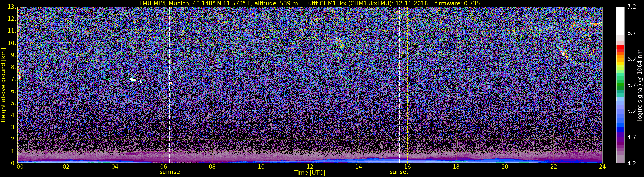Click the 'log(rc-signal) @ 1064 nm' colorbar label
This screenshot has width=644, height=177.
pos(640,85)
